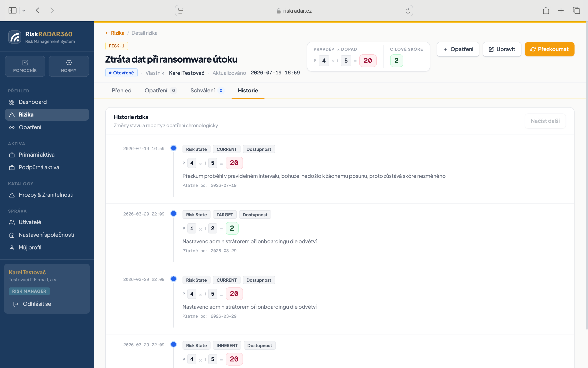Select Rizika in the sidebar
This screenshot has width=588, height=368.
(x=47, y=115)
